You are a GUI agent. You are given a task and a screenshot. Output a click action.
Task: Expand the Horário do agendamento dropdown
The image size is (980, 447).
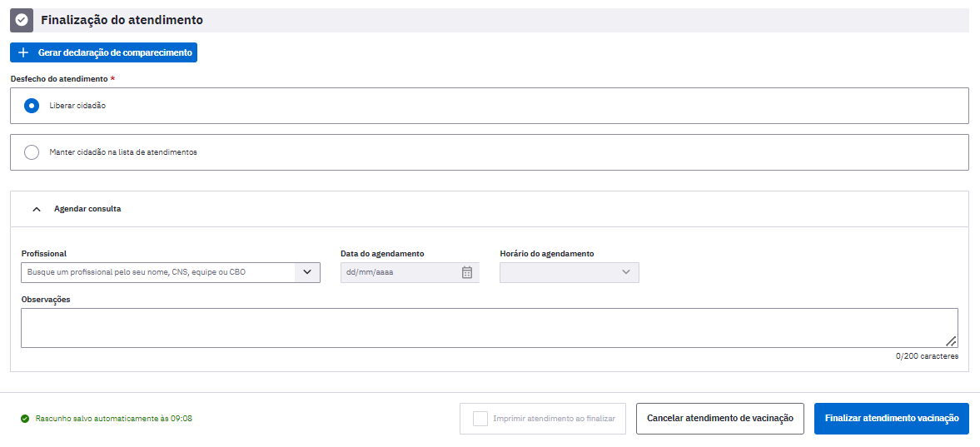pos(570,272)
